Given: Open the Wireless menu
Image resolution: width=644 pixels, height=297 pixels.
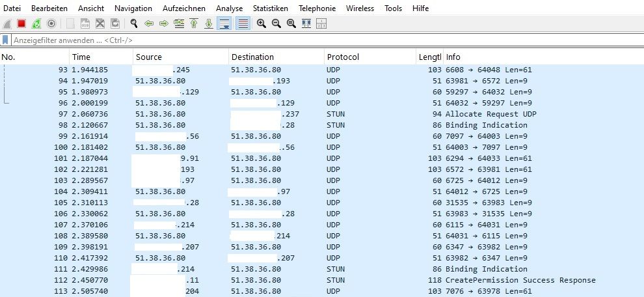Looking at the screenshot, I should (x=360, y=8).
